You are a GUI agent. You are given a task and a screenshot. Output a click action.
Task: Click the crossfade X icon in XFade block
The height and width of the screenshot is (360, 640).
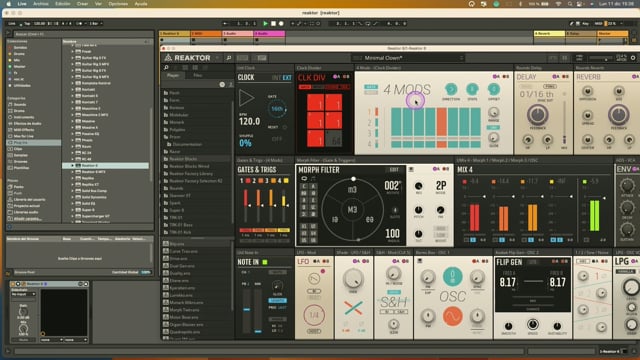click(353, 309)
